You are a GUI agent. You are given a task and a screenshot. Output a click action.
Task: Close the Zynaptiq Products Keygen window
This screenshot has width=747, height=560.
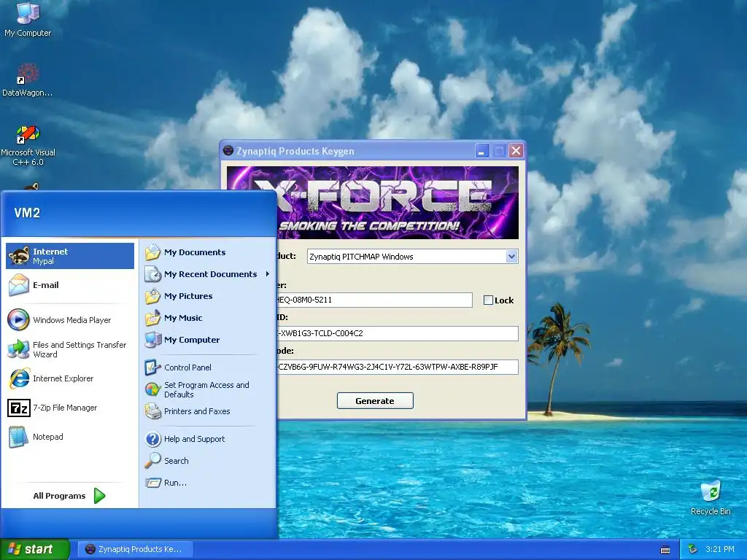pos(516,152)
